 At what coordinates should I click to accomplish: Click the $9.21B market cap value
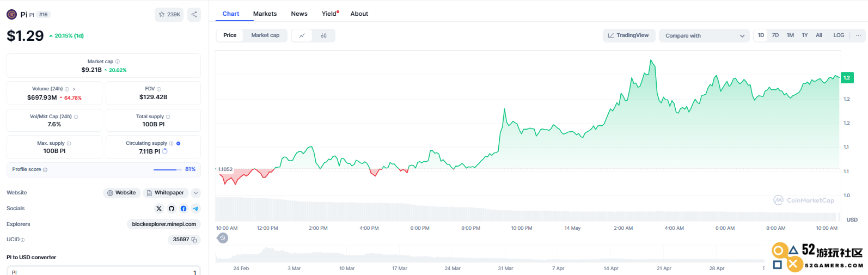click(91, 70)
